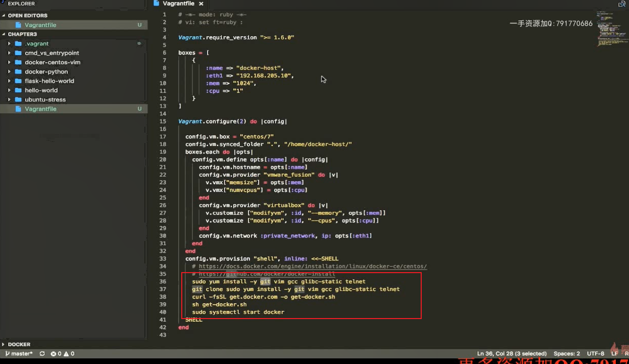Change the LF end-of-line sequence
Screen dimensions: 629x364
coord(615,353)
